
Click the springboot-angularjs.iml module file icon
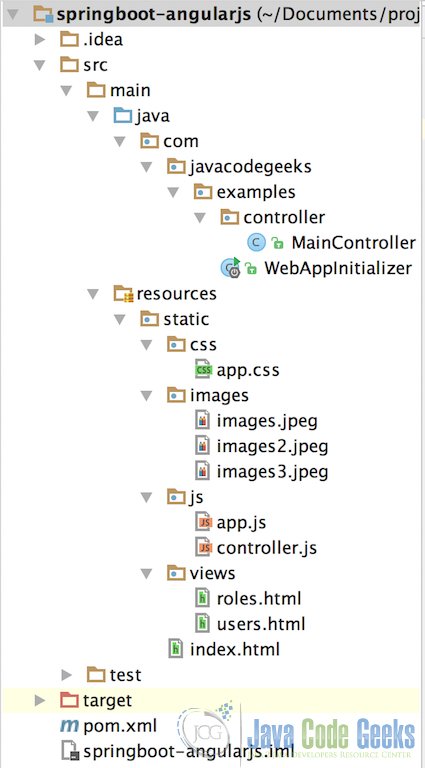point(69,751)
